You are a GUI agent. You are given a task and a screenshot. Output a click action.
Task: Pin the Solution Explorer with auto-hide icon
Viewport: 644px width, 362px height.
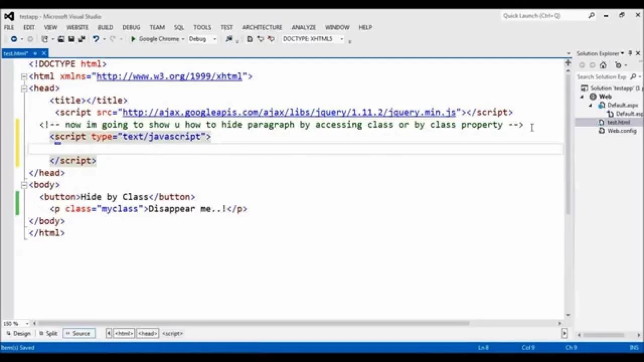point(630,53)
